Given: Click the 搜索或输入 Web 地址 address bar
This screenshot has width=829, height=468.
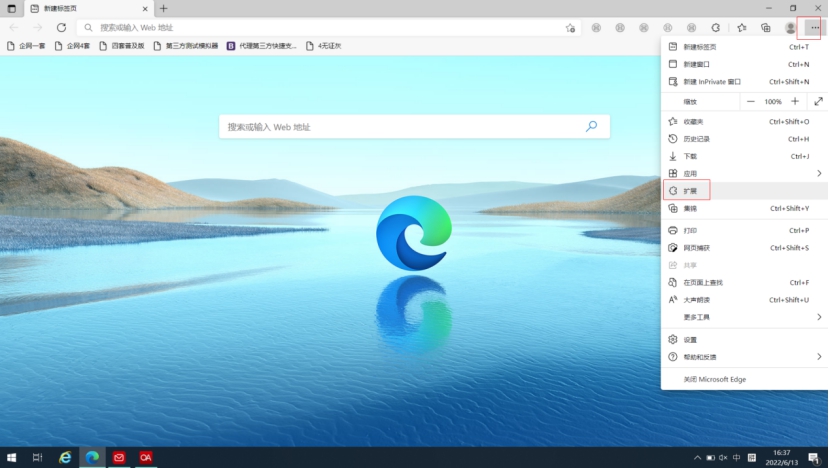Looking at the screenshot, I should tap(320, 28).
